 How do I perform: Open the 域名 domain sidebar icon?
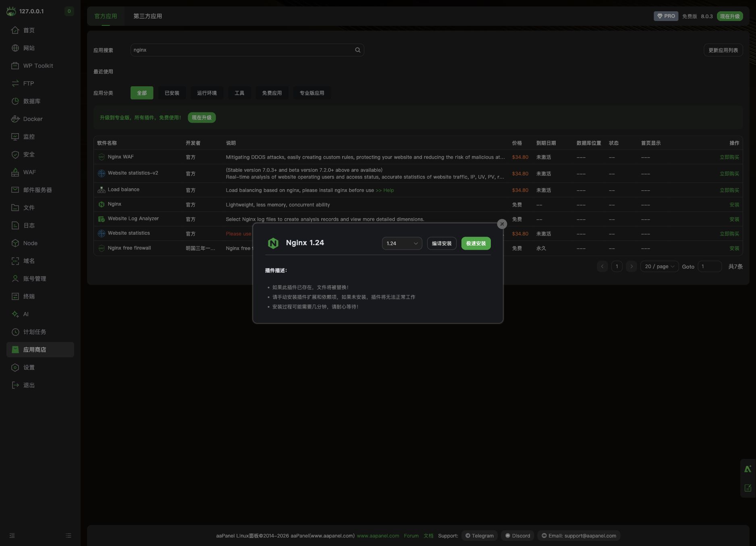[15, 261]
